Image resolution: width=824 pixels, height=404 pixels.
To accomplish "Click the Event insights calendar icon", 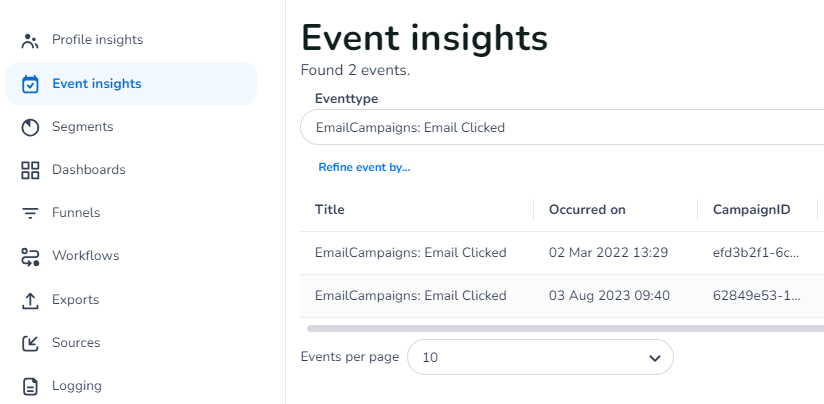I will 30,84.
